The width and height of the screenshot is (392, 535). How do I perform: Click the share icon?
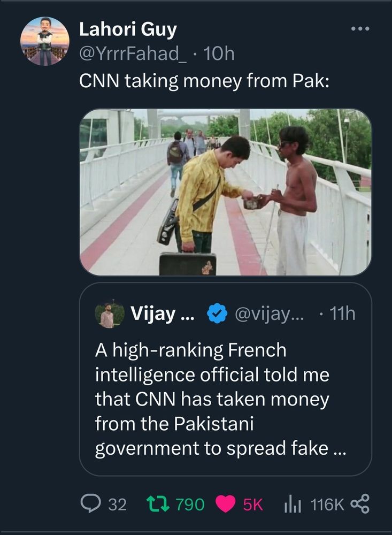(x=360, y=503)
